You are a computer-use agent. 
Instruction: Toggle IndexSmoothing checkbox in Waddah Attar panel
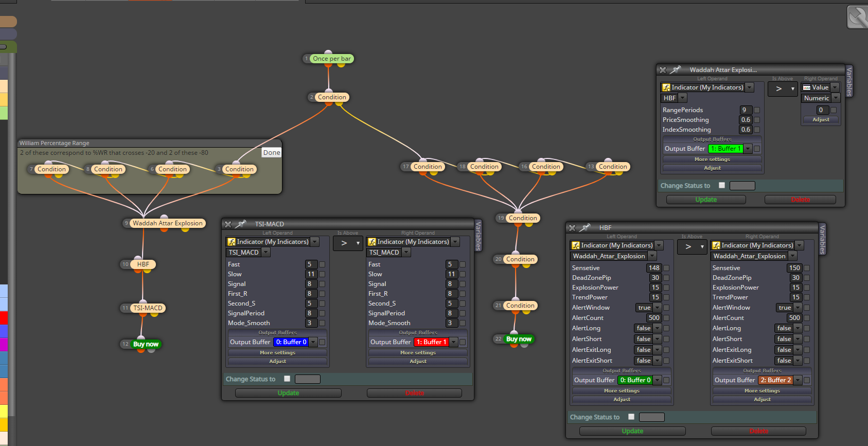[x=757, y=130]
